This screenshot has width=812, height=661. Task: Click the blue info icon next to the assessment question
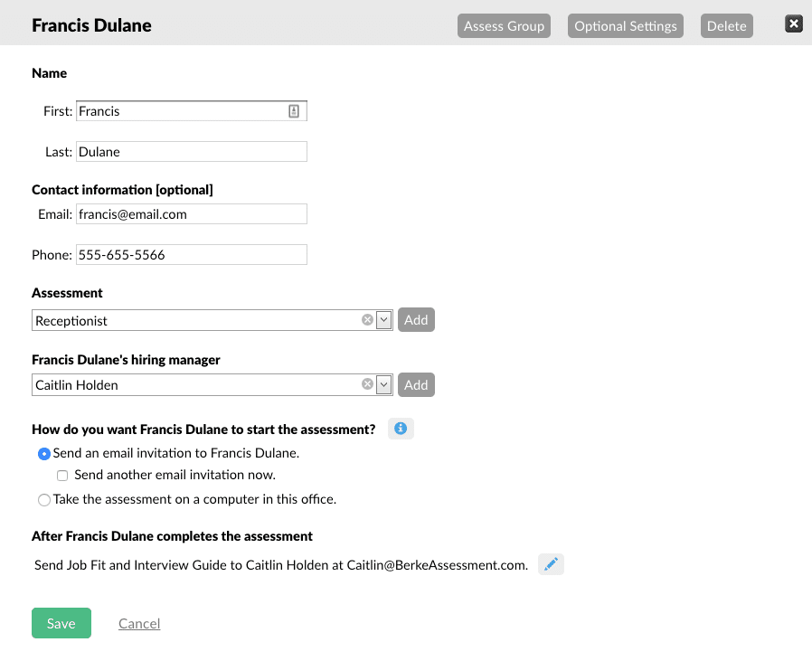click(x=401, y=428)
